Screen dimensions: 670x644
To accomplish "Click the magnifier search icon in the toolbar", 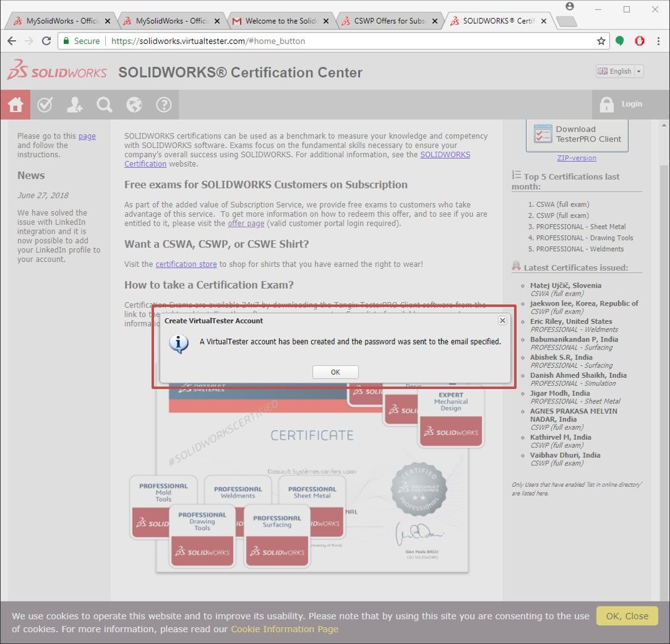I will (104, 104).
